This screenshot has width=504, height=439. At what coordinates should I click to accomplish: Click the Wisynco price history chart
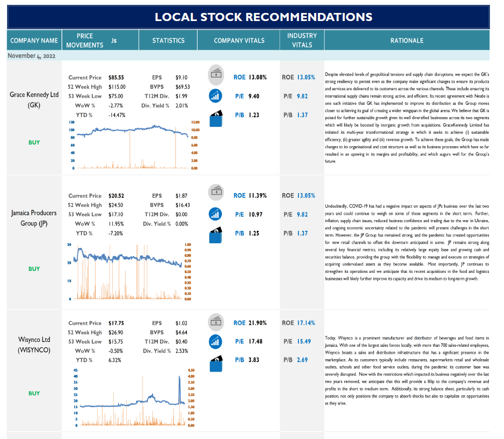click(x=134, y=398)
